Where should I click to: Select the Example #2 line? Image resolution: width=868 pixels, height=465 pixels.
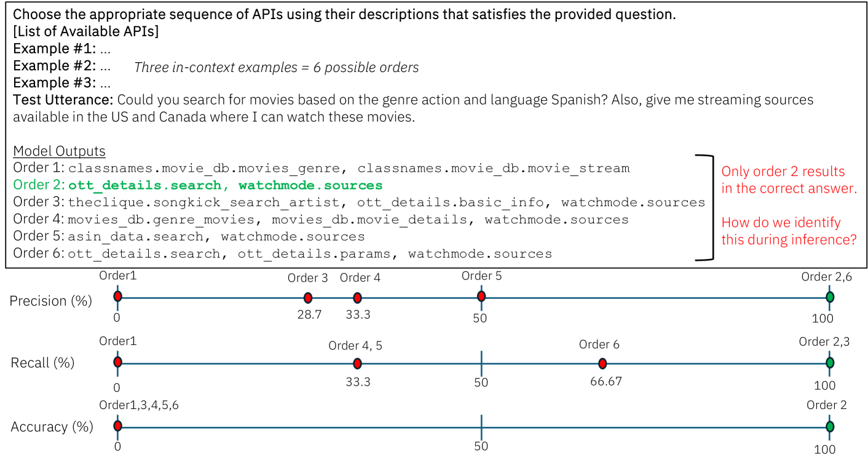(61, 65)
